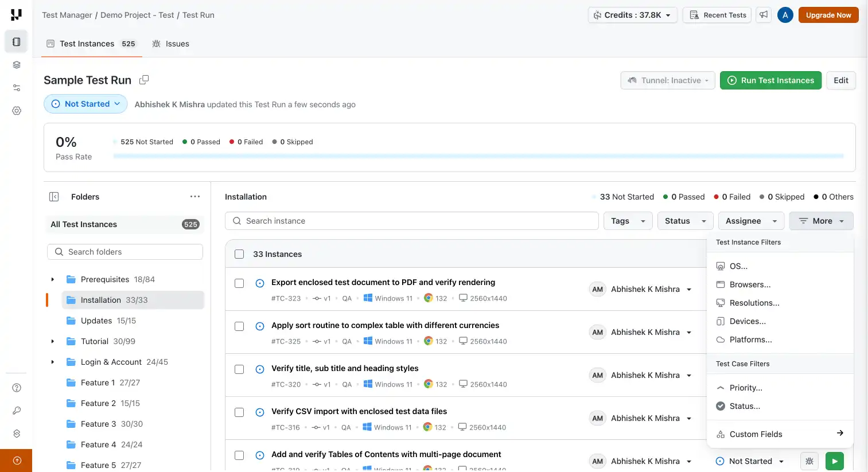This screenshot has width=868, height=472.
Task: Click the Feature 3 folder icon
Action: point(71,424)
